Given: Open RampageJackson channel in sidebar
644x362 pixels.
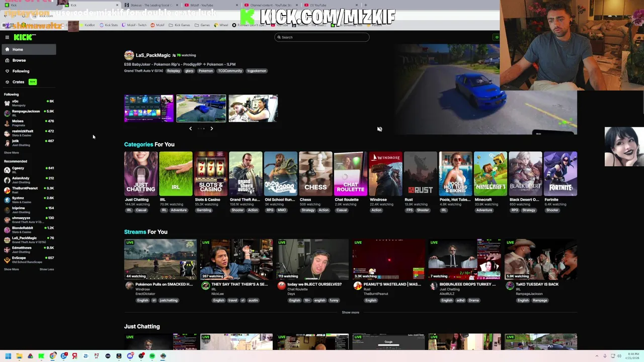Looking at the screenshot, I should tap(28, 113).
